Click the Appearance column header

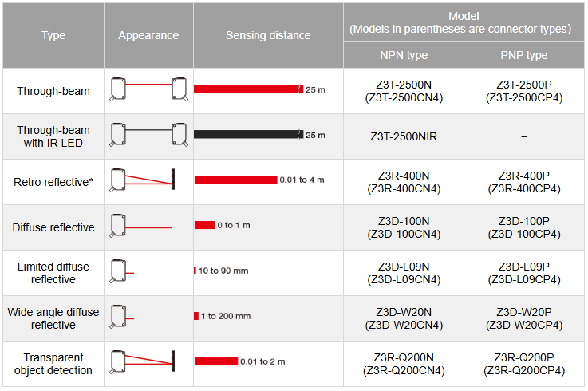click(x=148, y=35)
